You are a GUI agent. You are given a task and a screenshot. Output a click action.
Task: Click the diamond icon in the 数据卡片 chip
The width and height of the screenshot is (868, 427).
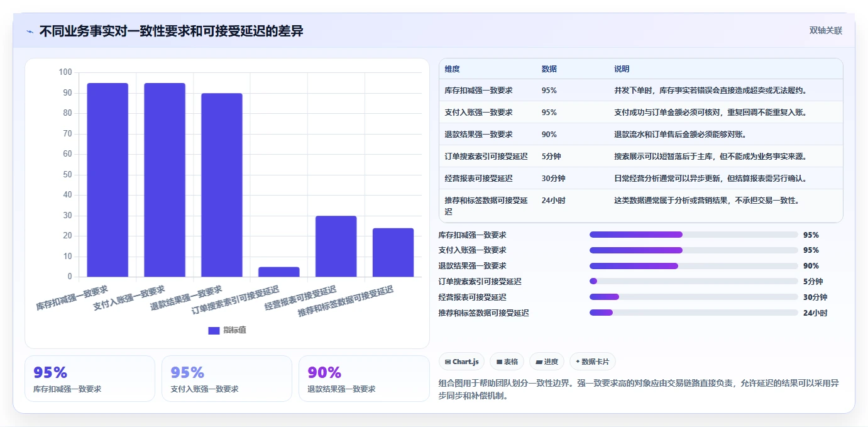click(x=578, y=362)
